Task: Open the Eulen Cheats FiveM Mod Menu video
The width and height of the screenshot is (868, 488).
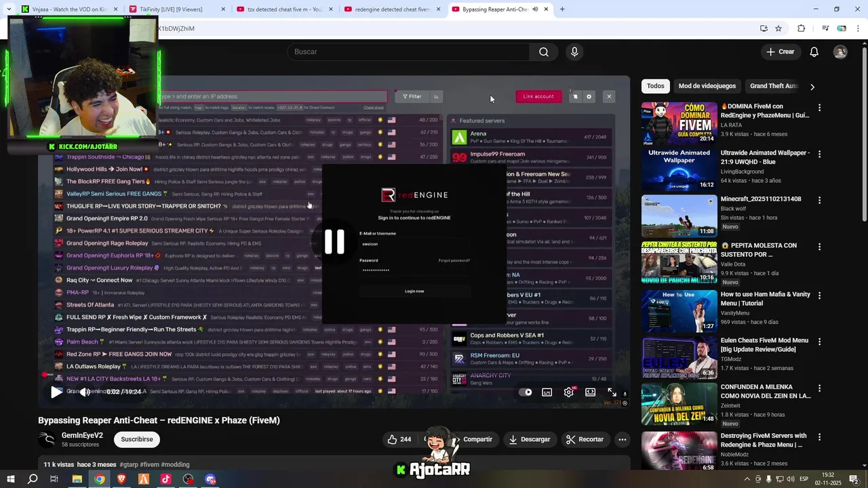Action: pyautogui.click(x=679, y=358)
